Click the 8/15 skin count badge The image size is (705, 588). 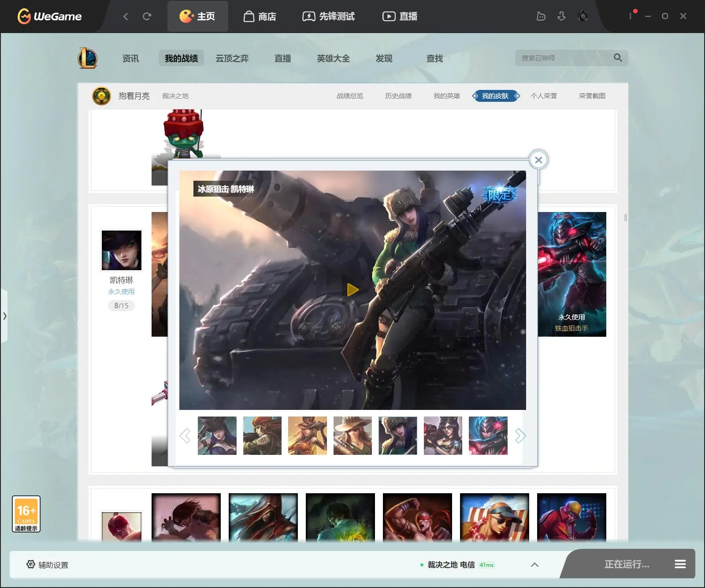click(x=121, y=305)
